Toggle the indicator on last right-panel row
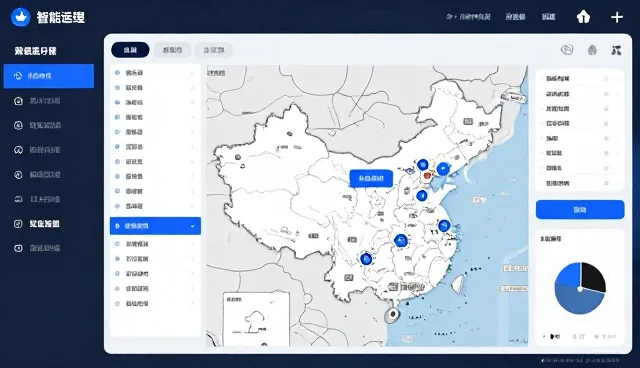 (x=607, y=183)
